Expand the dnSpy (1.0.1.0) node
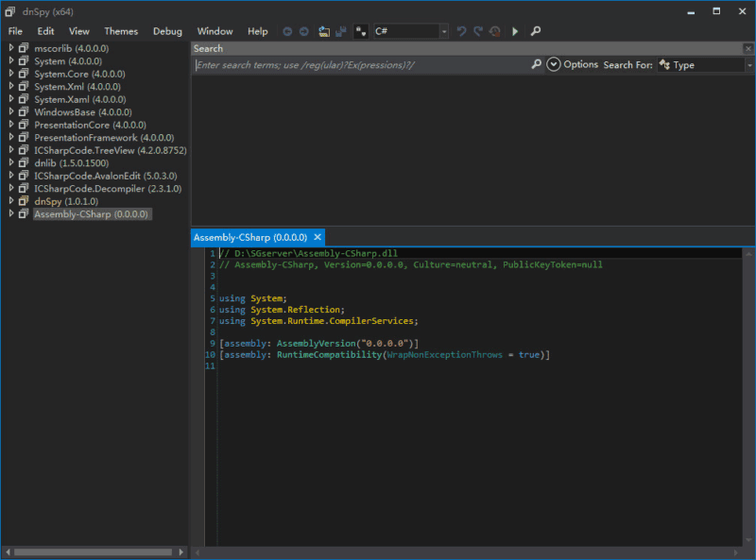 [x=11, y=201]
